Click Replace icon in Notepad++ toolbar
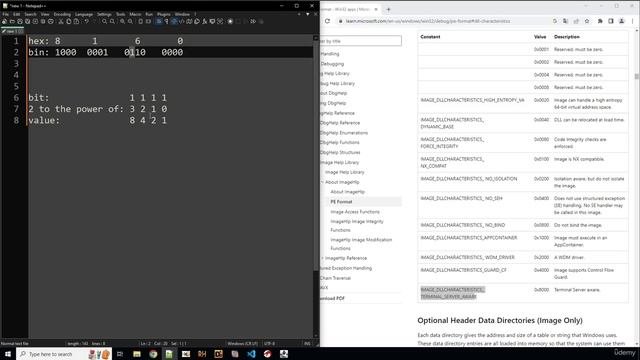Screen dimensions: 640x360 pos(112,22)
